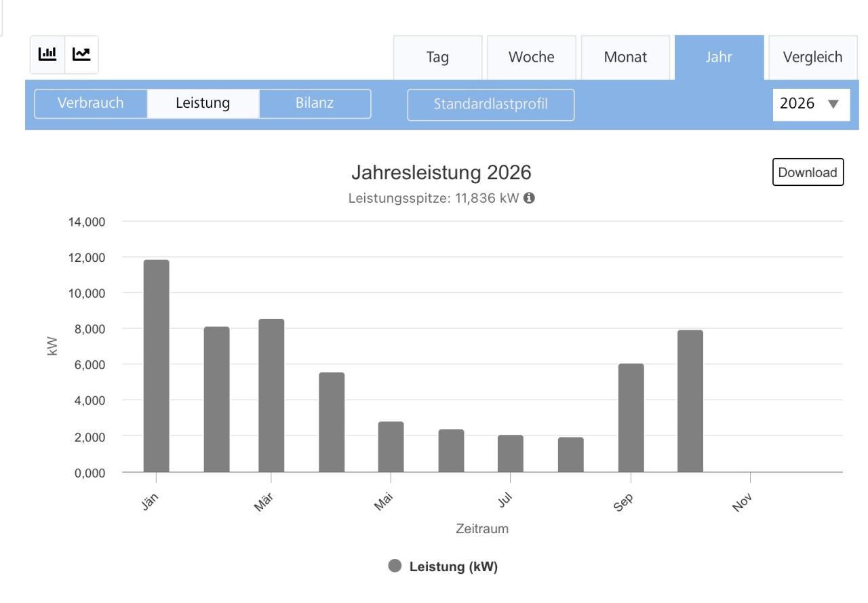Click the March (Mär) bar
This screenshot has width=868, height=603.
[x=271, y=395]
